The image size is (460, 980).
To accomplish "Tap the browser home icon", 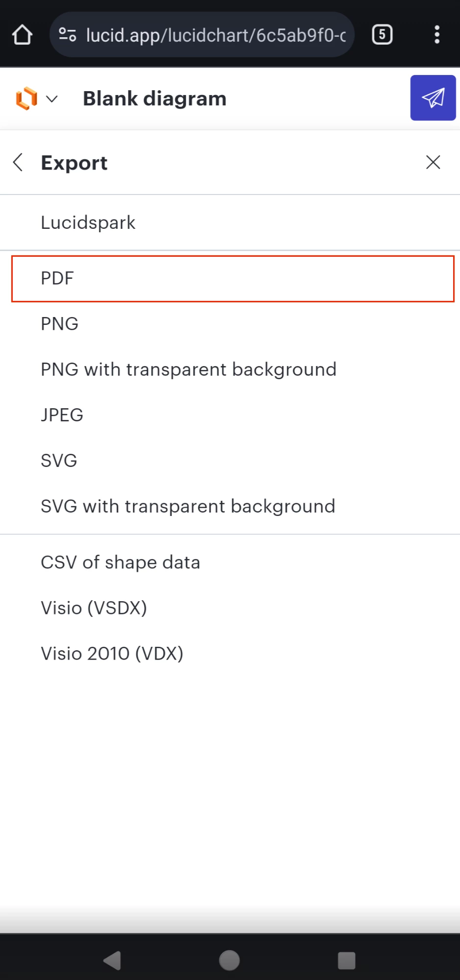I will point(22,35).
